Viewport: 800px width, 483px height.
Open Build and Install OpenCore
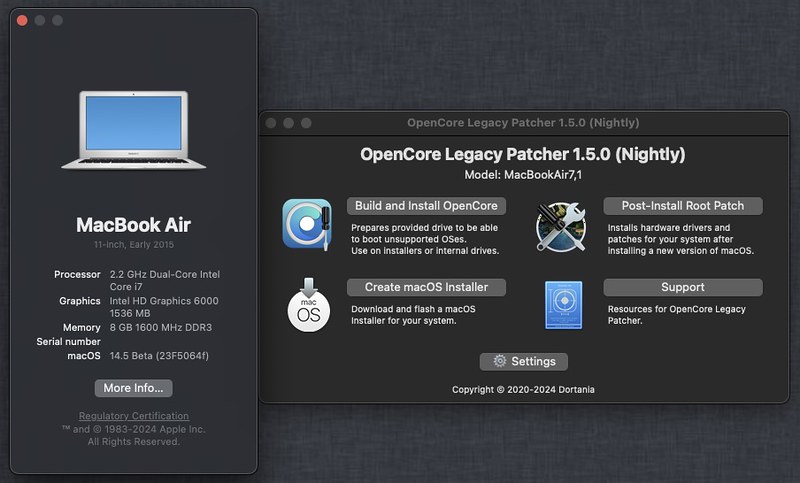pos(426,206)
